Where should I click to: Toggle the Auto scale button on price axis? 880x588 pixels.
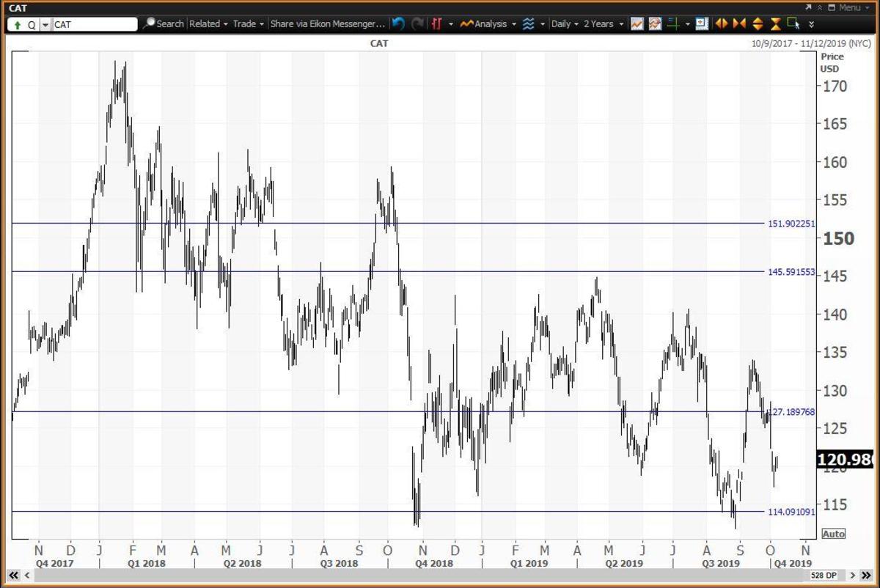point(834,534)
